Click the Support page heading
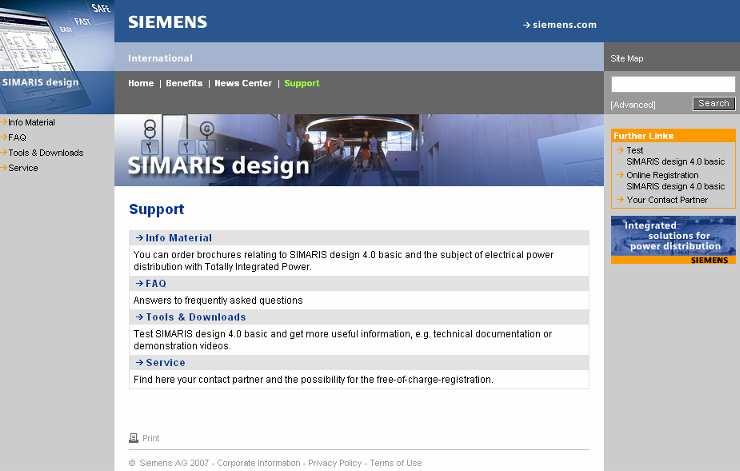Image resolution: width=740 pixels, height=471 pixels. coord(157,209)
